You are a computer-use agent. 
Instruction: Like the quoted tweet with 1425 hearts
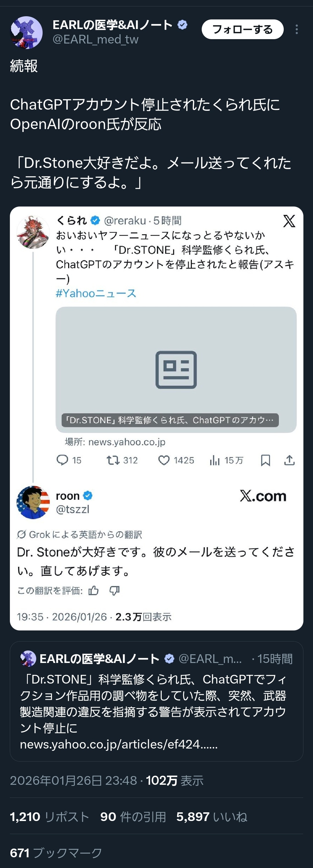click(164, 460)
